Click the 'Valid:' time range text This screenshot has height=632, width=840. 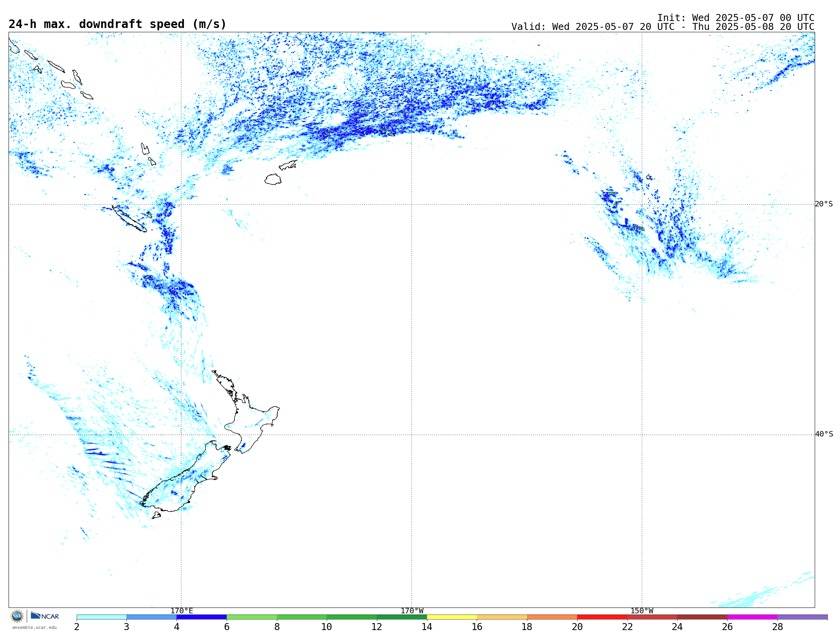663,27
